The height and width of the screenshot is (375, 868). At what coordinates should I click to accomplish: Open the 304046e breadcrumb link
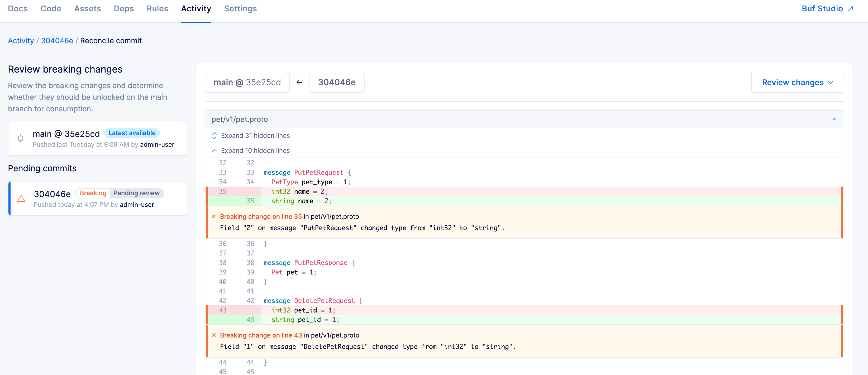pos(57,40)
